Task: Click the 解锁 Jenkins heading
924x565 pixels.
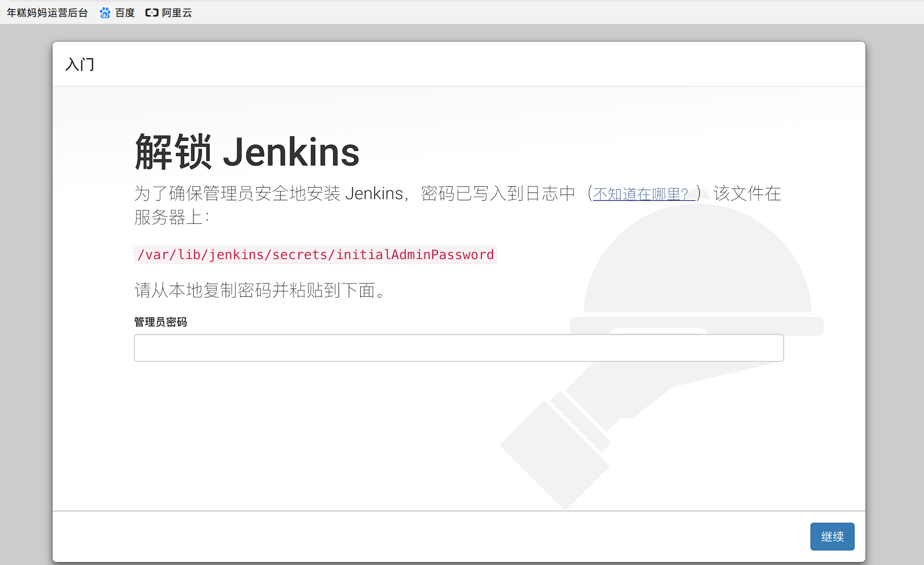Action: click(x=247, y=152)
